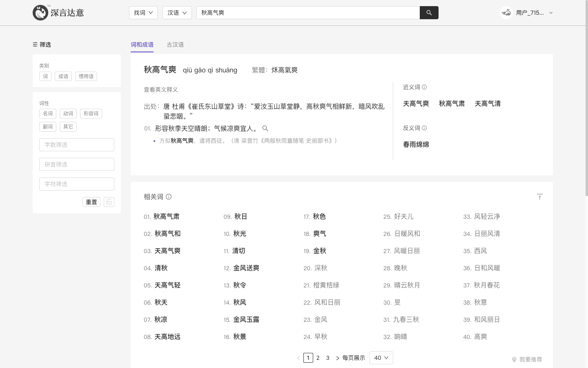Image resolution: width=588 pixels, height=368 pixels.
Task: Enable the 形容词 part-of-speech filter
Action: click(91, 114)
